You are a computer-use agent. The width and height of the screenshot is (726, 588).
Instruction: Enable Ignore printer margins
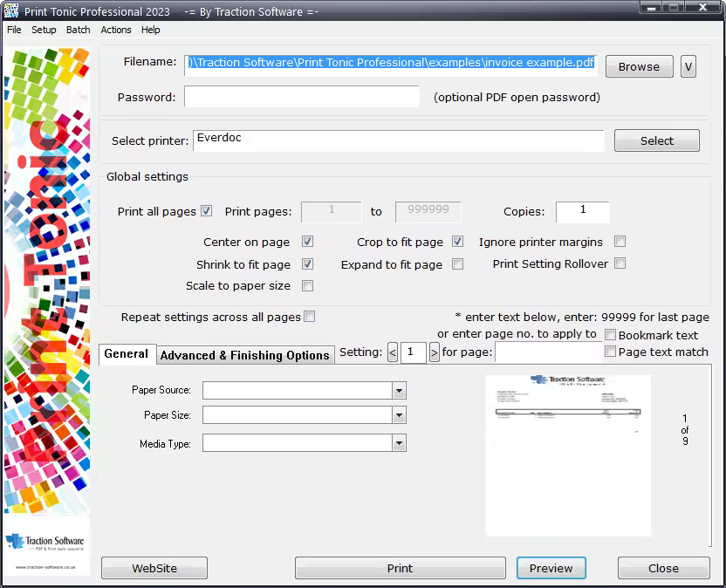pyautogui.click(x=620, y=241)
